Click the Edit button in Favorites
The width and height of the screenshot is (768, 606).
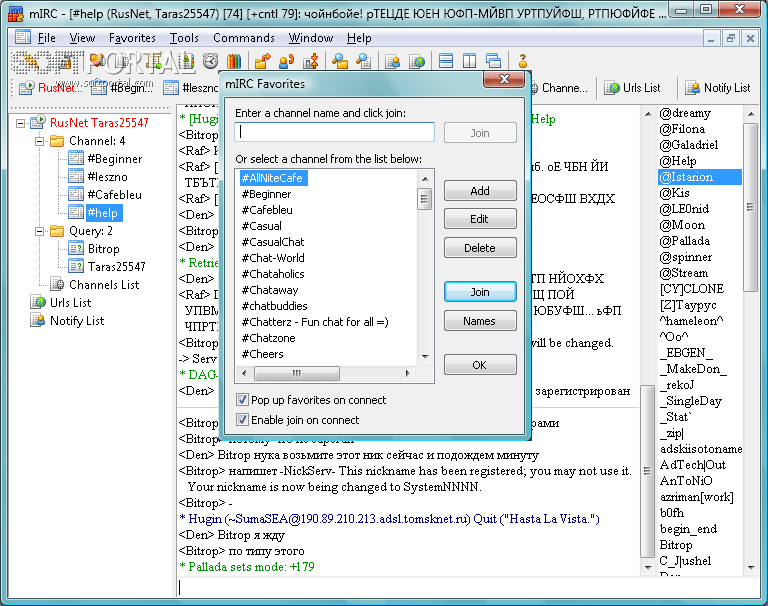480,218
